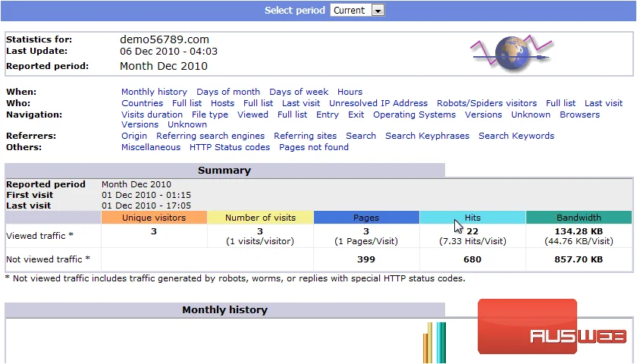Image resolution: width=637 pixels, height=364 pixels.
Task: Open the Browsers report
Action: pos(579,115)
